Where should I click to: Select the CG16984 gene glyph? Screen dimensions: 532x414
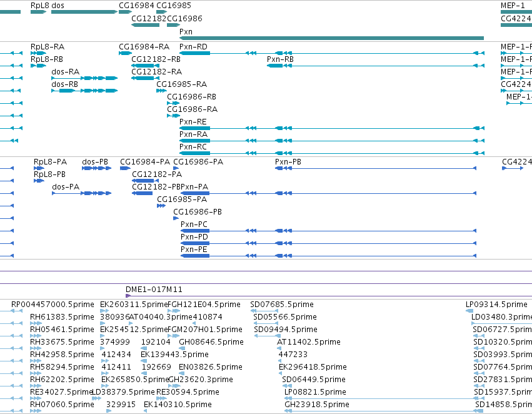click(125, 12)
